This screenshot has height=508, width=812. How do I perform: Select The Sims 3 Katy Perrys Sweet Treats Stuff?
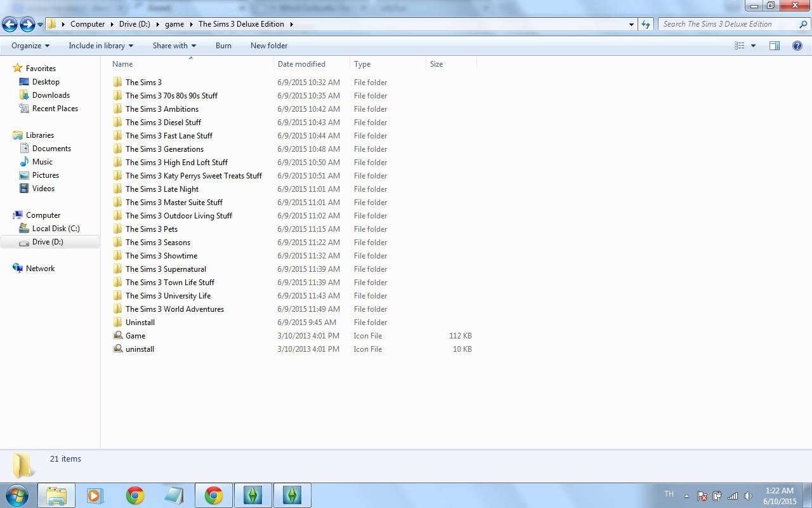[x=193, y=176]
